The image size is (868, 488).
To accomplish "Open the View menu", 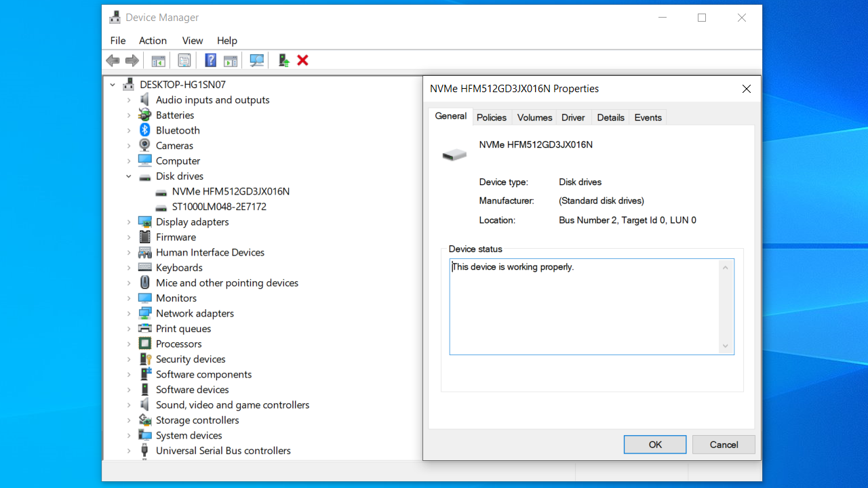I will click(x=193, y=41).
